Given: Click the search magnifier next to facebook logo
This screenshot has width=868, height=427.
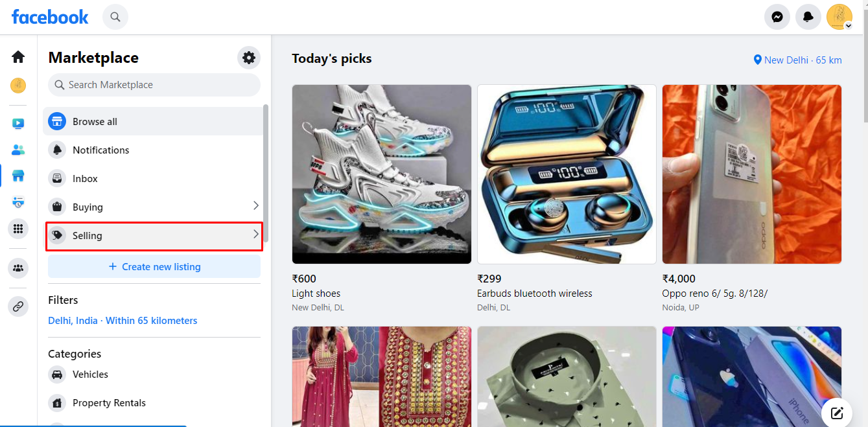Looking at the screenshot, I should pos(115,17).
